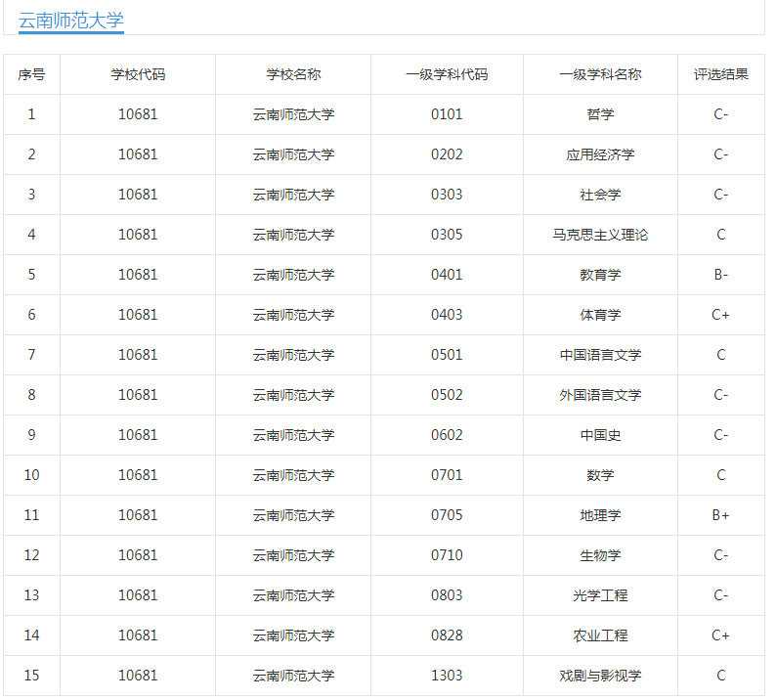776x700 pixels.
Task: Click subject code 0502
Action: click(447, 395)
